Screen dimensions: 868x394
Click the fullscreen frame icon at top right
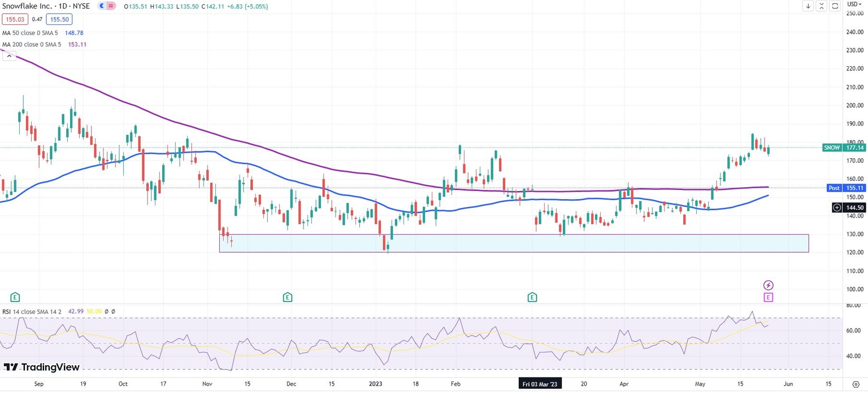[x=836, y=6]
